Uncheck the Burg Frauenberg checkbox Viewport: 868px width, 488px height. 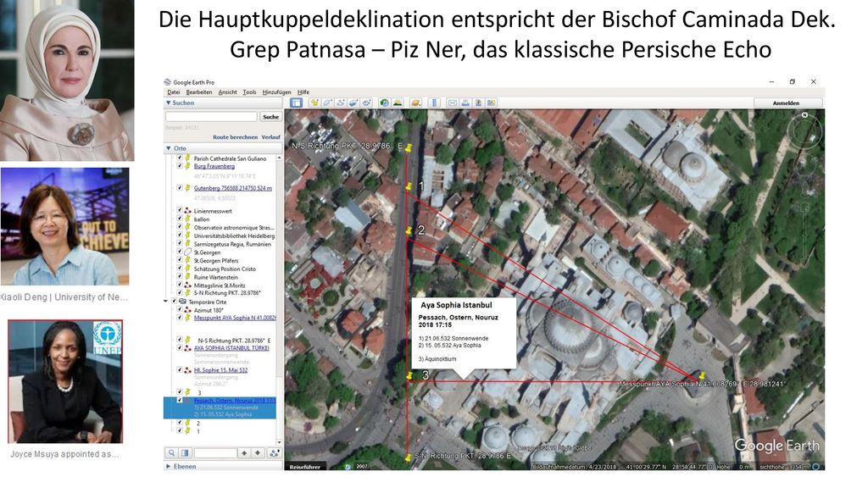tap(180, 166)
